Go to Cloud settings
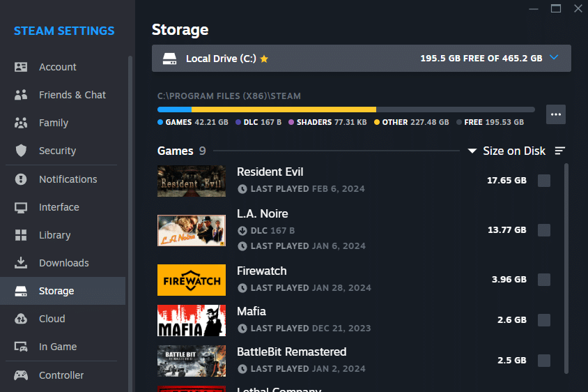 63,319
